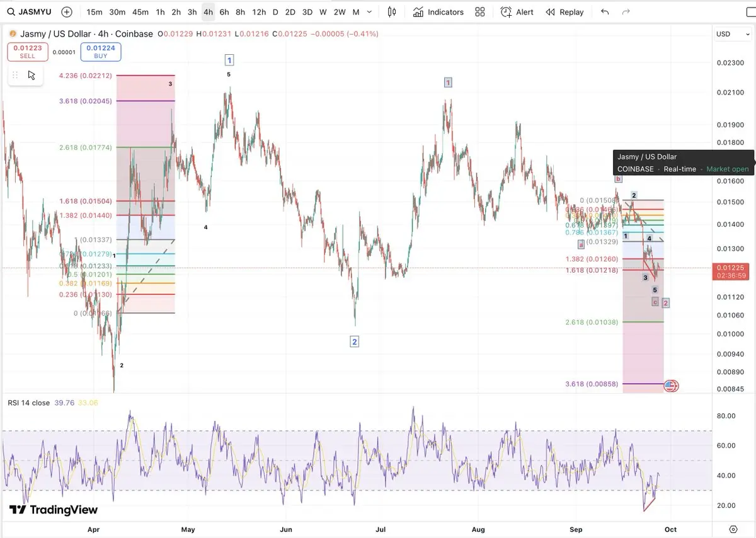Open the TradingView logo link

click(53, 510)
